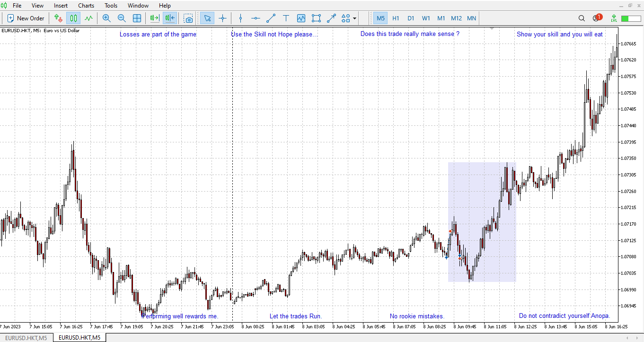Click the green connection status bar
This screenshot has height=342, width=644.
coord(630,18)
